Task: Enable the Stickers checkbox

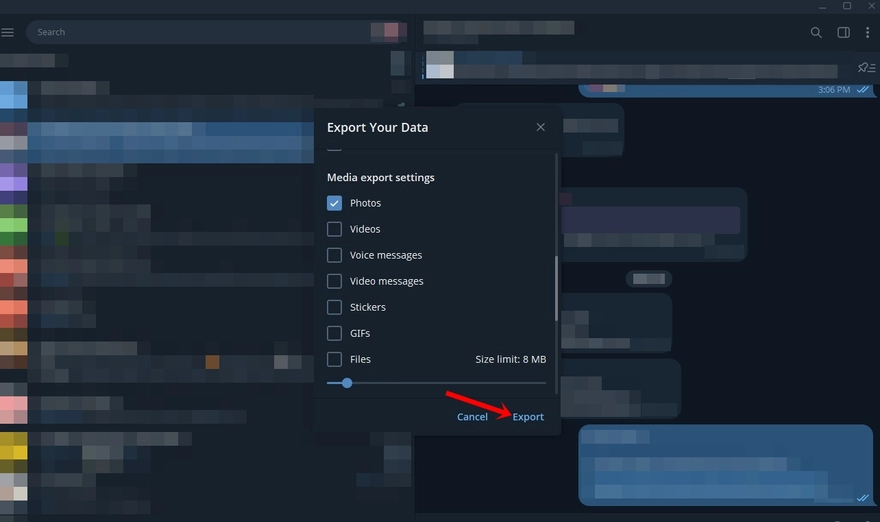Action: pyautogui.click(x=334, y=307)
